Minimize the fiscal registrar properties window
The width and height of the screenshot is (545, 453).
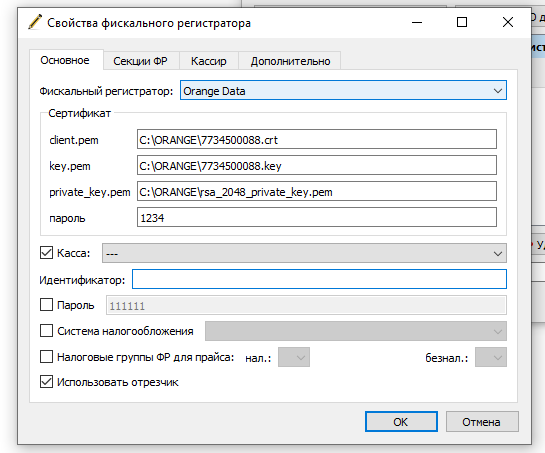click(417, 22)
